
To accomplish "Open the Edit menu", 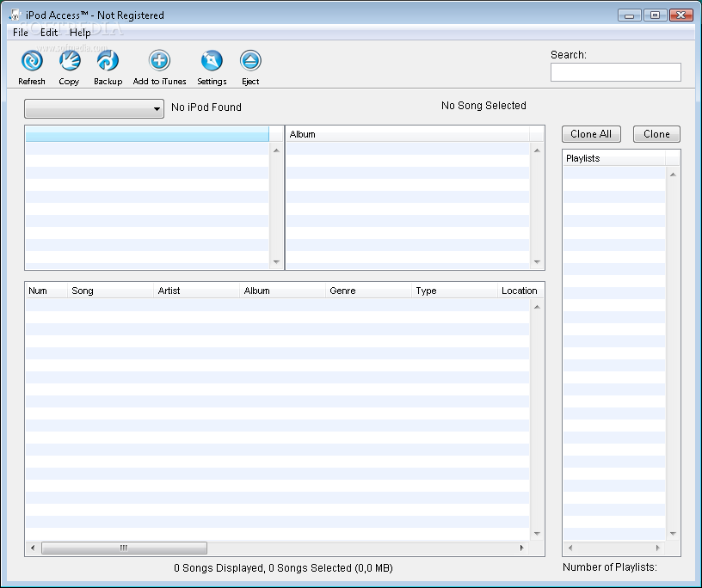I will [49, 33].
